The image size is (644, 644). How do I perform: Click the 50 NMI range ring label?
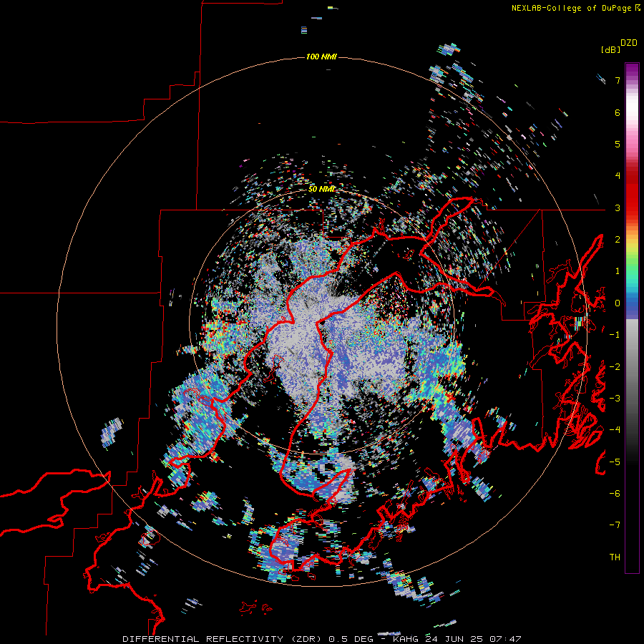pos(321,189)
